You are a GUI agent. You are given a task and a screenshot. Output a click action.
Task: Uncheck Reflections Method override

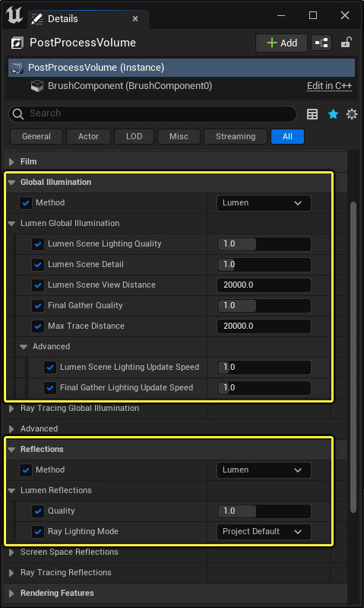point(26,470)
